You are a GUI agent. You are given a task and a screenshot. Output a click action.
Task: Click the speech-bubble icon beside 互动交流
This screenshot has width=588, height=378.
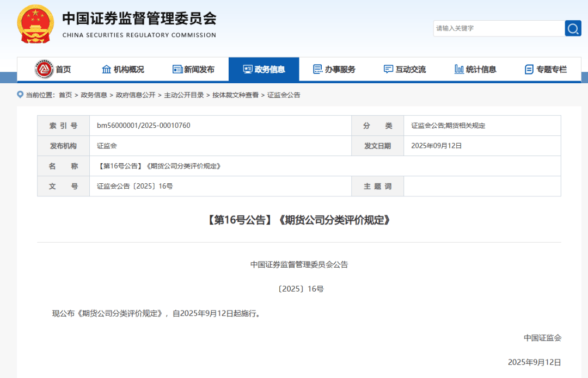tap(388, 69)
